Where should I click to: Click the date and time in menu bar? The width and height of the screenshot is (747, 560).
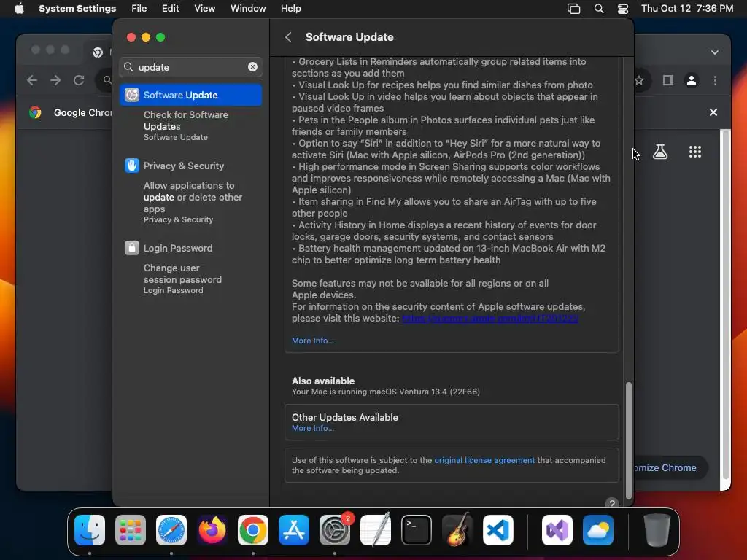tap(687, 9)
